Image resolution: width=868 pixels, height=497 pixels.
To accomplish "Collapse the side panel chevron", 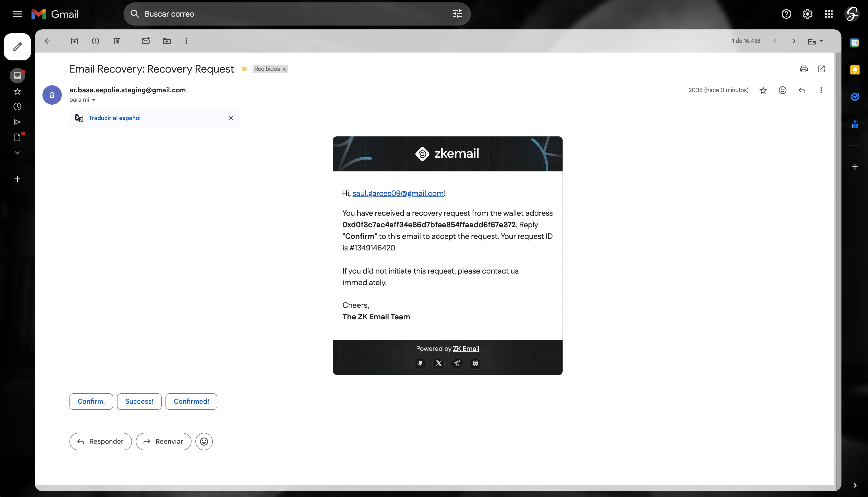I will tap(855, 486).
